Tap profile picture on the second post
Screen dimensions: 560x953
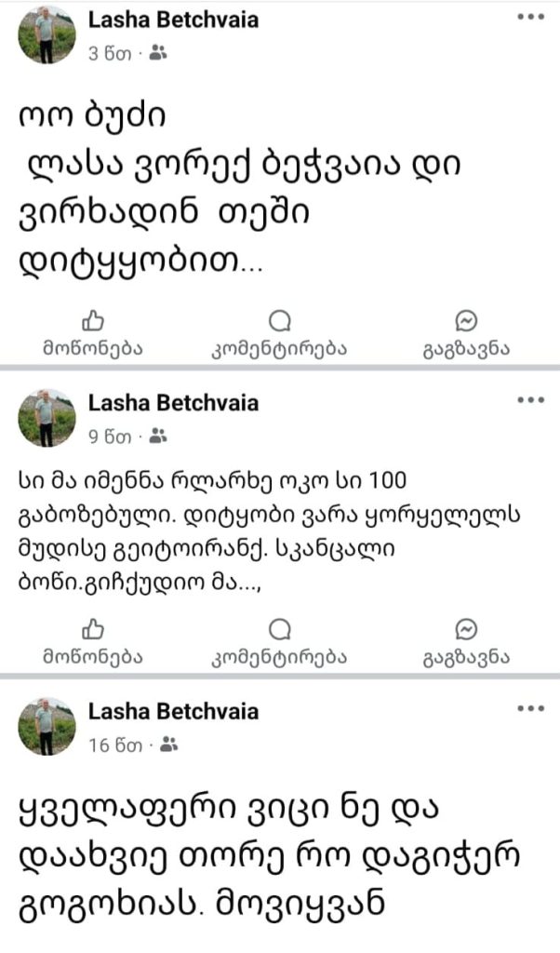[x=47, y=418]
